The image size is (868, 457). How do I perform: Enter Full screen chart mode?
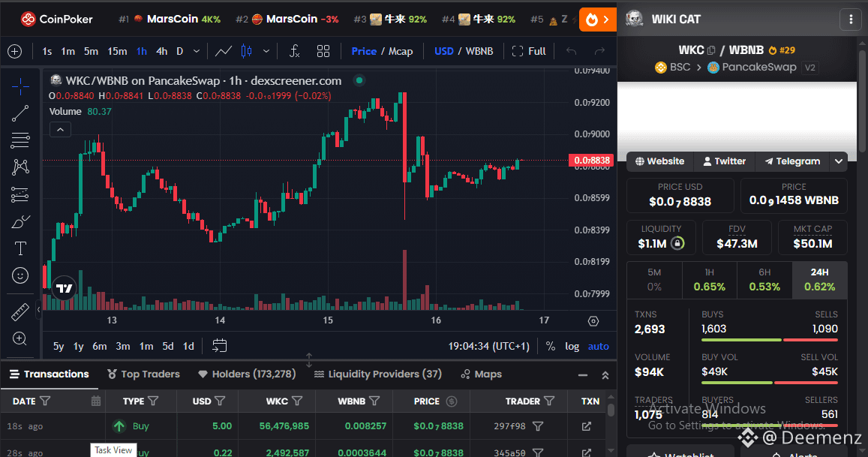[529, 52]
